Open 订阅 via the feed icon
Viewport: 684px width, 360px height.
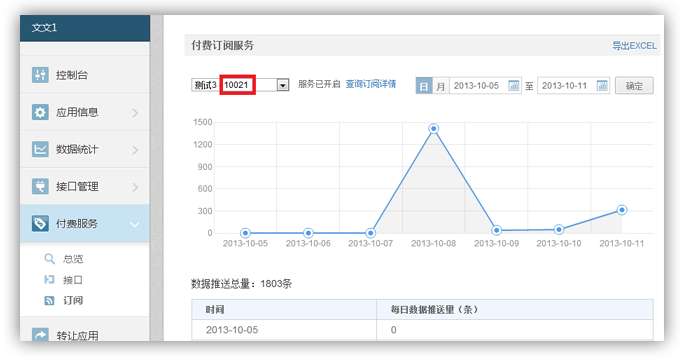tap(49, 300)
